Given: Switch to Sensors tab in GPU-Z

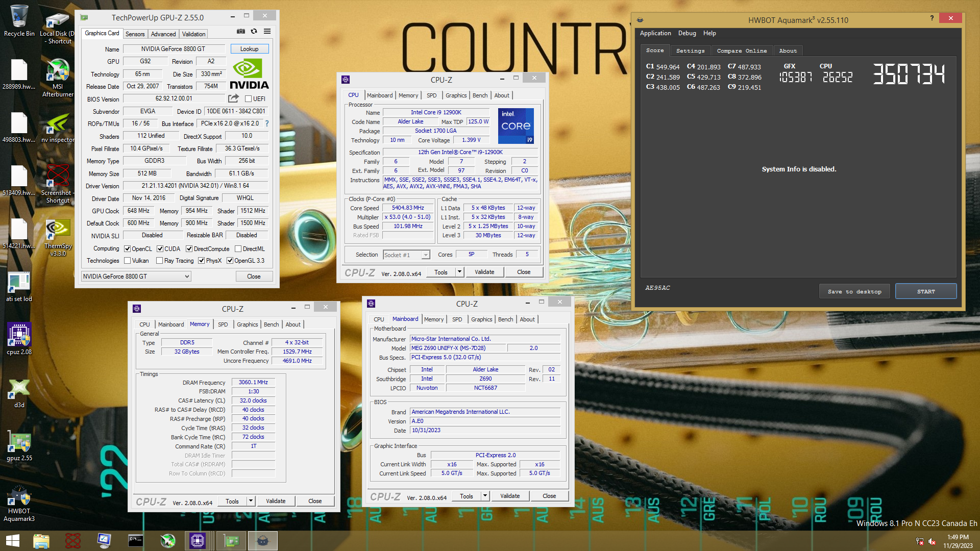Looking at the screenshot, I should pyautogui.click(x=135, y=34).
